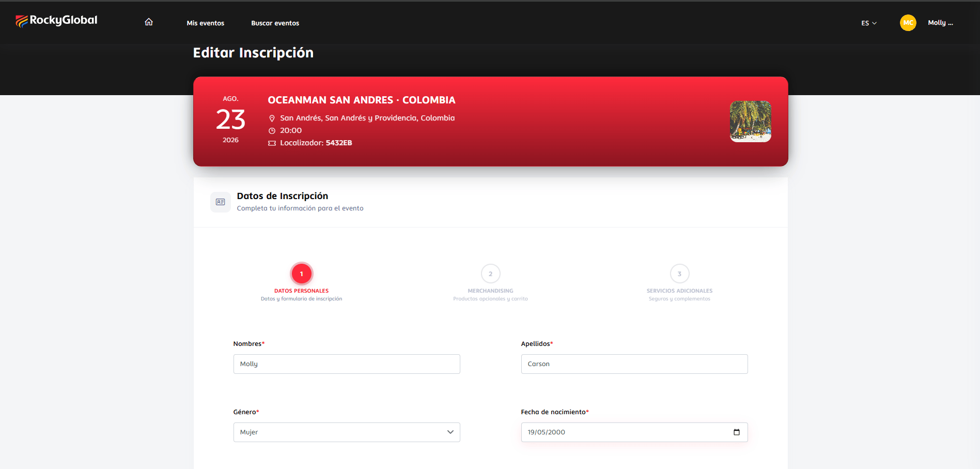
Task: Click the Editar Inscripción heading
Action: (x=253, y=53)
